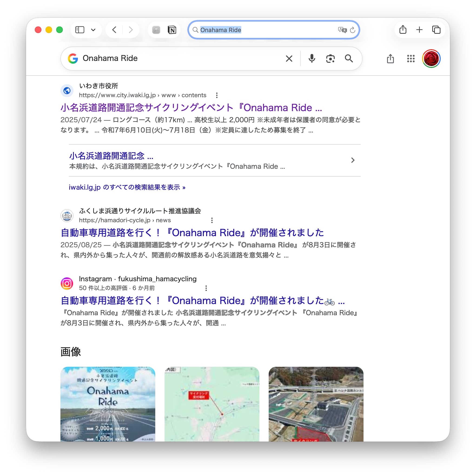This screenshot has width=476, height=476.
Task: Reload the page using the refresh icon
Action: pyautogui.click(x=353, y=30)
